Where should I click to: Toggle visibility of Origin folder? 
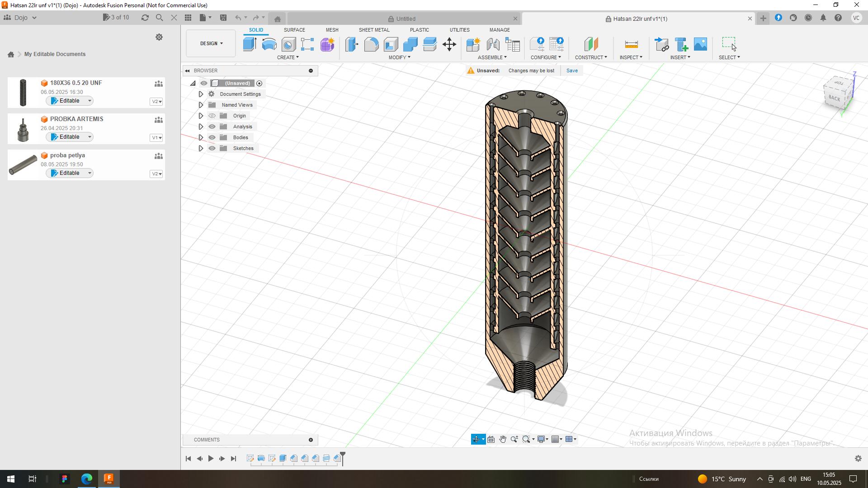pos(212,116)
